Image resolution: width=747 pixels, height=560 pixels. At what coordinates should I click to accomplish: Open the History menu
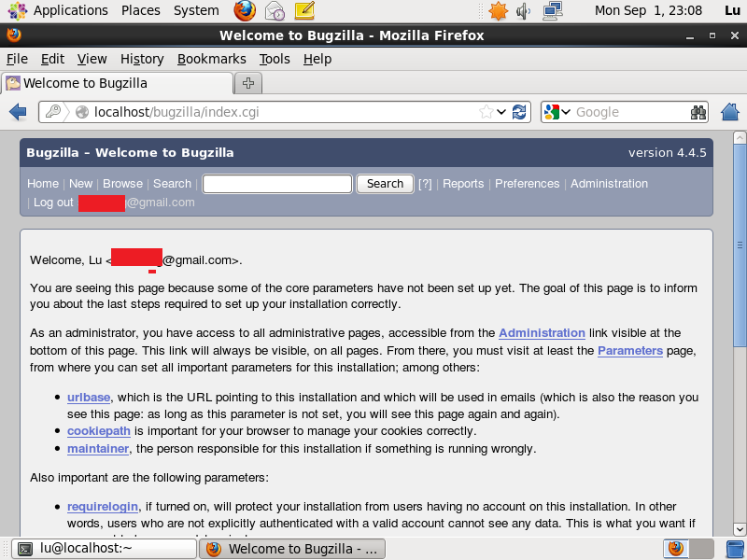pyautogui.click(x=142, y=59)
